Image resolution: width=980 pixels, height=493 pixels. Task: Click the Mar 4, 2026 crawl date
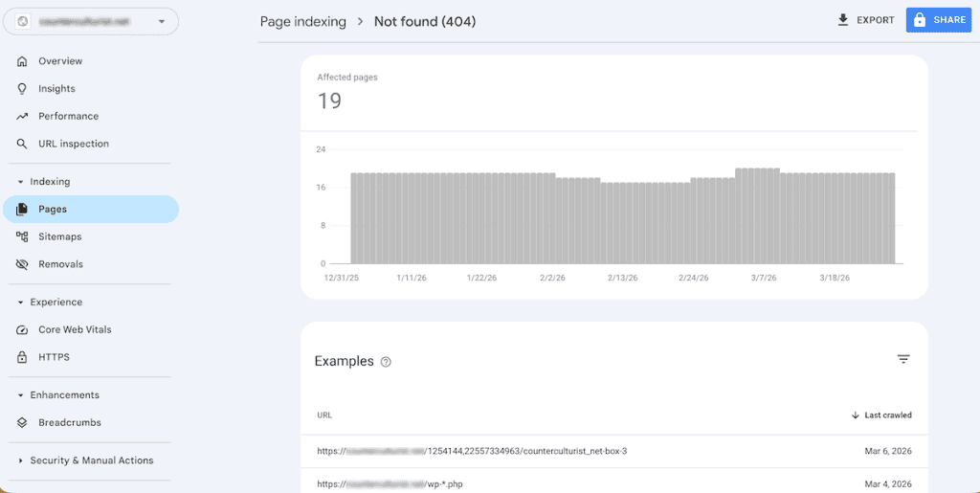[887, 484]
